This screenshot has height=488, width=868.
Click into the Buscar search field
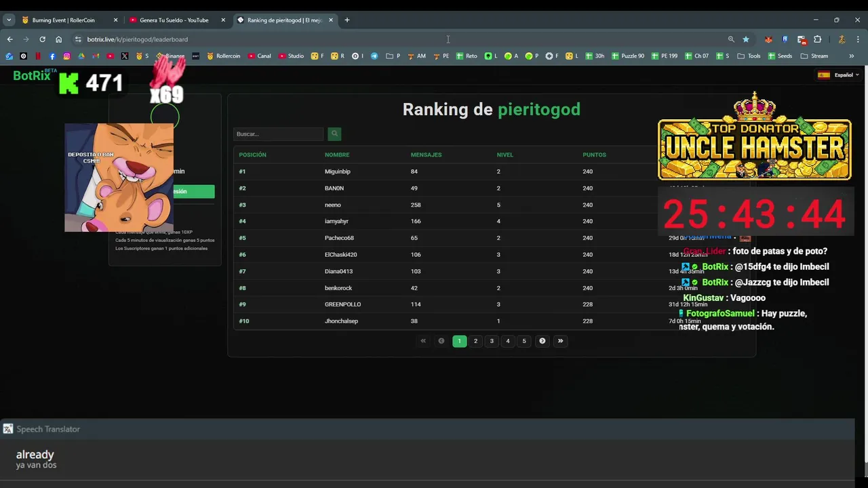[x=278, y=134]
